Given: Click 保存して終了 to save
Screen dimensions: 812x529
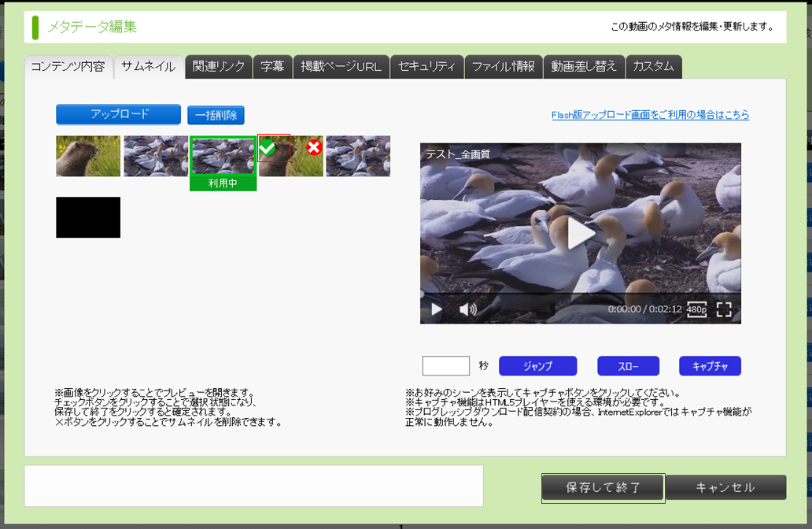Looking at the screenshot, I should (x=603, y=487).
